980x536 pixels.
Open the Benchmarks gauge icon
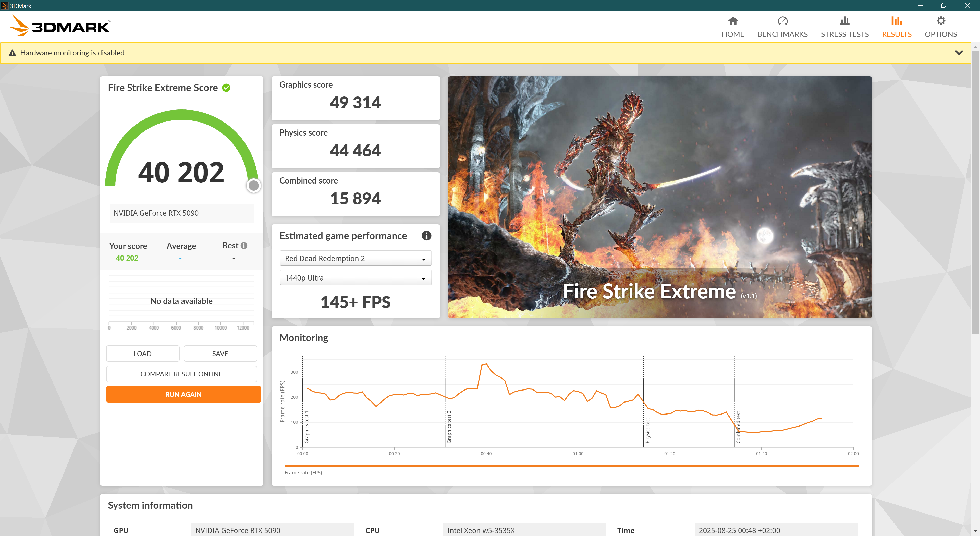(782, 20)
